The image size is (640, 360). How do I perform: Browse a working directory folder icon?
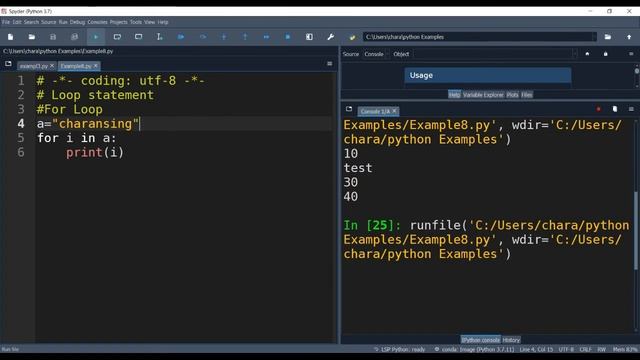click(x=608, y=37)
